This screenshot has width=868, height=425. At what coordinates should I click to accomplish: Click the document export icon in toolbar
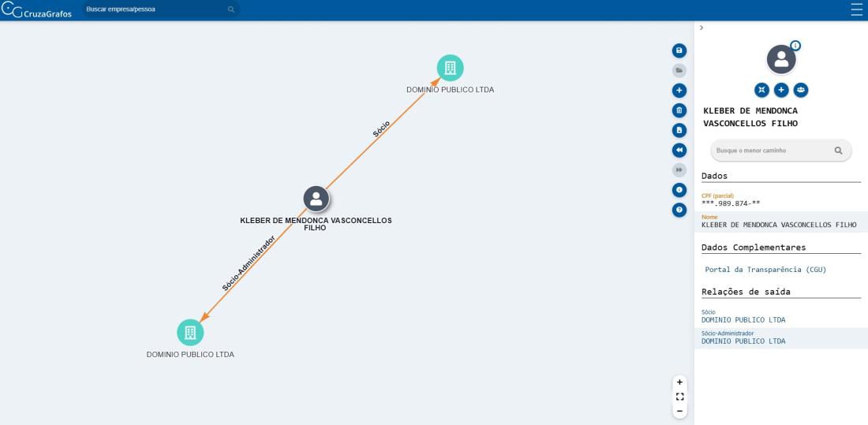[678, 130]
